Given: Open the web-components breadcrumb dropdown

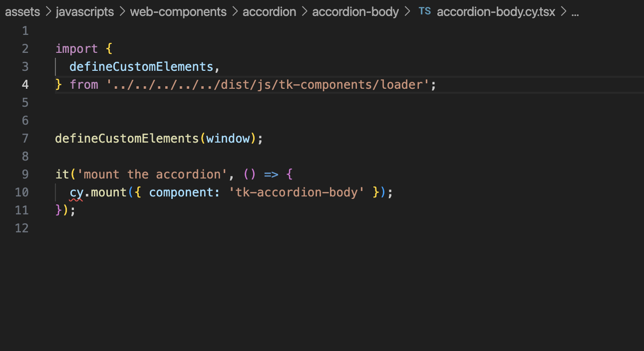Looking at the screenshot, I should 178,11.
